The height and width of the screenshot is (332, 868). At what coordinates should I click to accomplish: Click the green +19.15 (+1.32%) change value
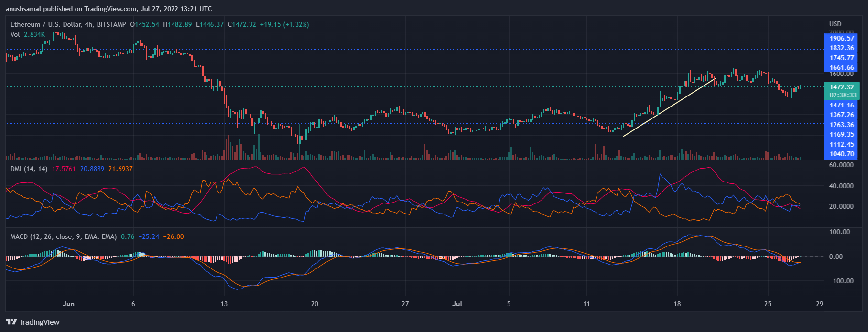coord(284,24)
